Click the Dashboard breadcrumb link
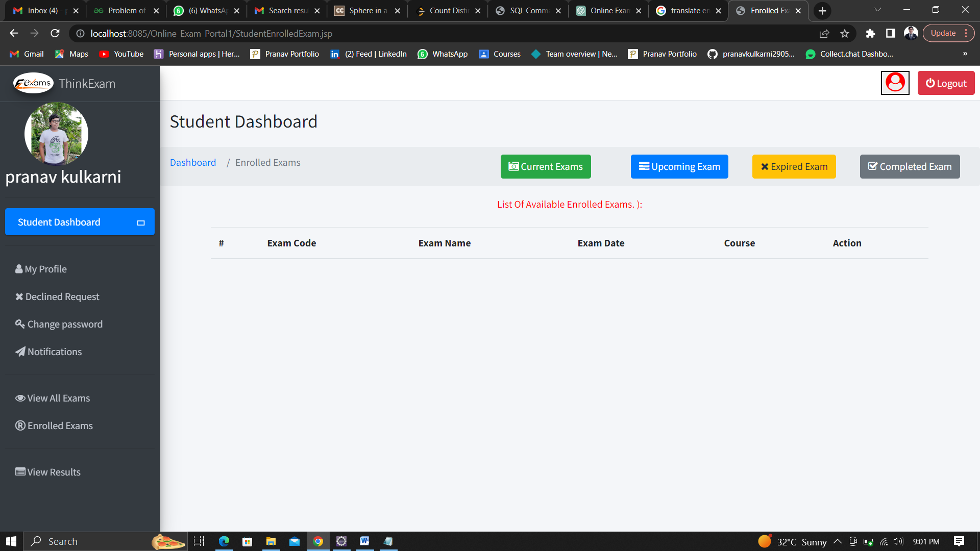 pos(192,162)
